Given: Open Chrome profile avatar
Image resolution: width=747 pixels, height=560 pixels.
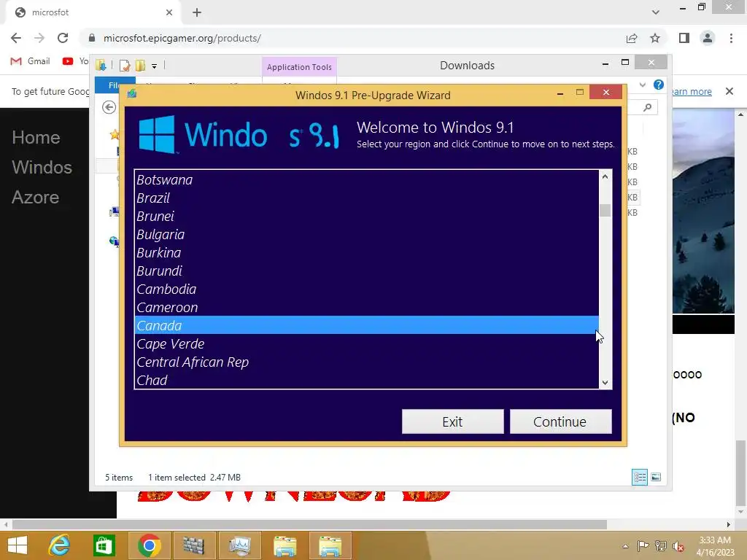Looking at the screenshot, I should click(x=708, y=38).
